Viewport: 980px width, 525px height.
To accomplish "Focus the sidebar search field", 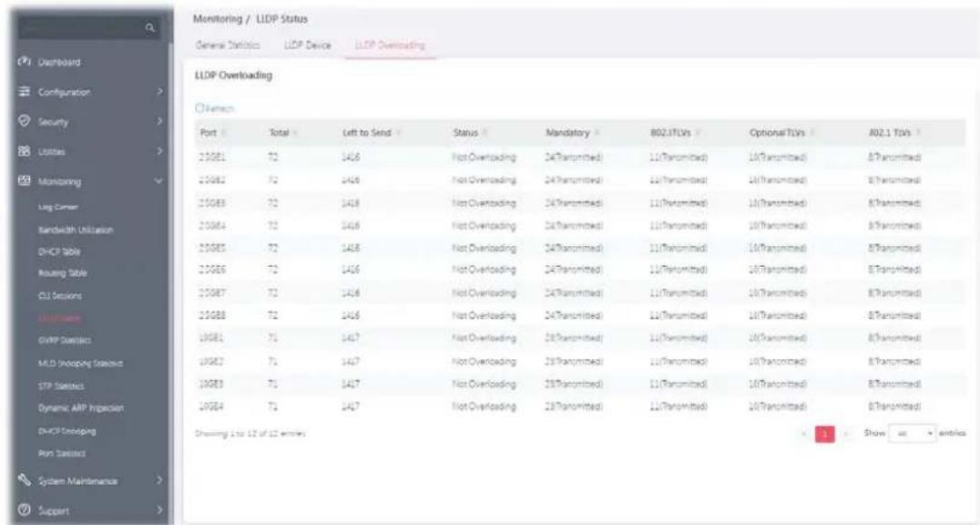I will [x=88, y=28].
